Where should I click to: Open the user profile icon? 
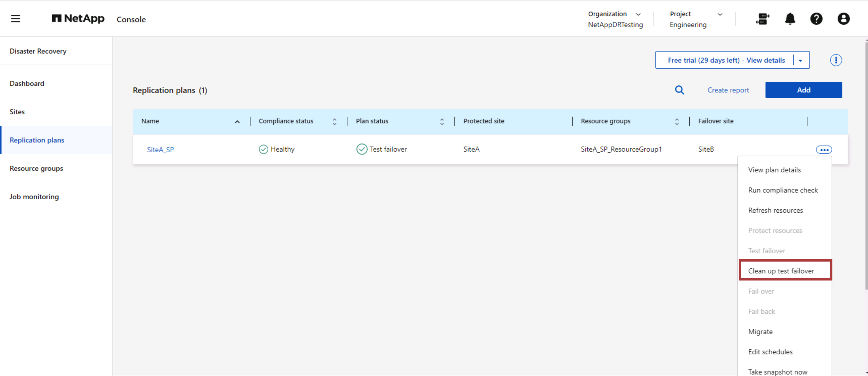(844, 19)
